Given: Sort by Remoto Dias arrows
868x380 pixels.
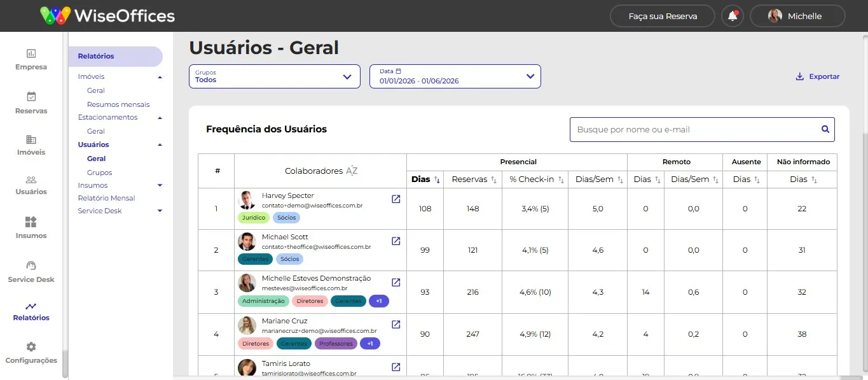Looking at the screenshot, I should [x=658, y=179].
